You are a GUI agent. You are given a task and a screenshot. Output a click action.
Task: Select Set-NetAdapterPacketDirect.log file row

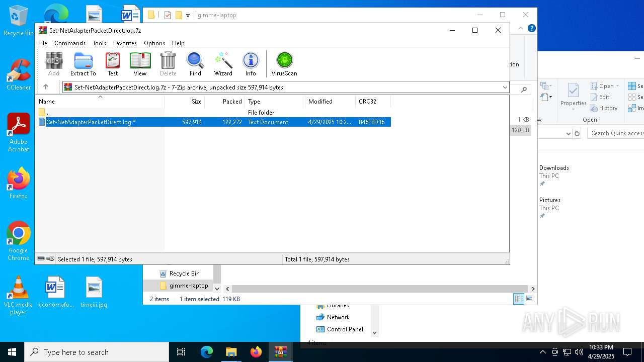click(213, 122)
